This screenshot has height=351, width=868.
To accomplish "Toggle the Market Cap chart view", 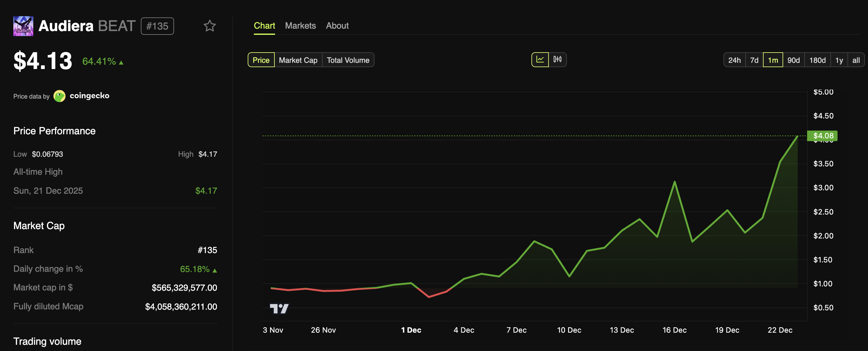I will click(x=298, y=60).
